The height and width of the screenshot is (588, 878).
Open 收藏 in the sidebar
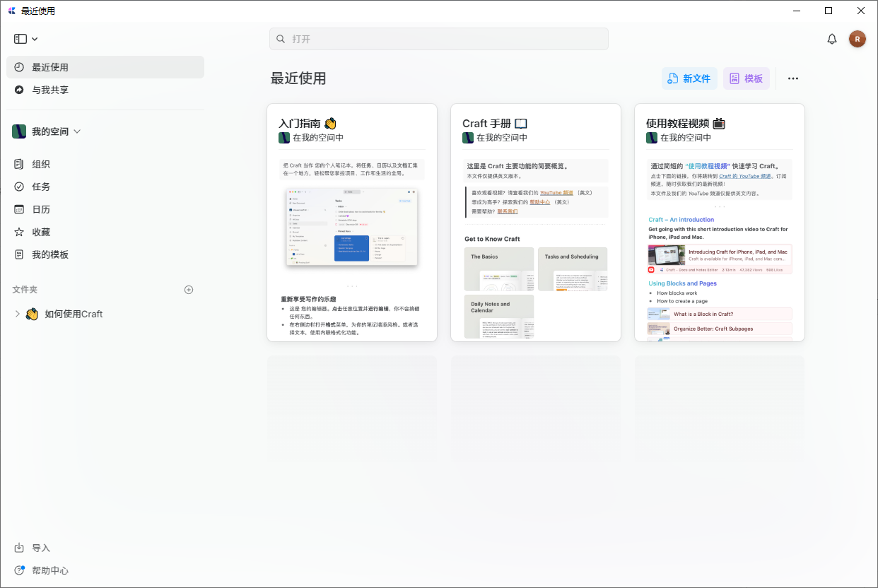click(105, 232)
